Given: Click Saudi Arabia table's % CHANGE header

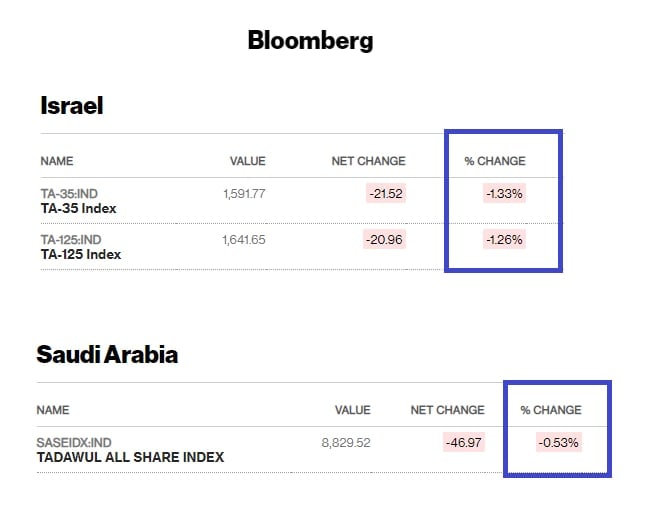Looking at the screenshot, I should [551, 410].
